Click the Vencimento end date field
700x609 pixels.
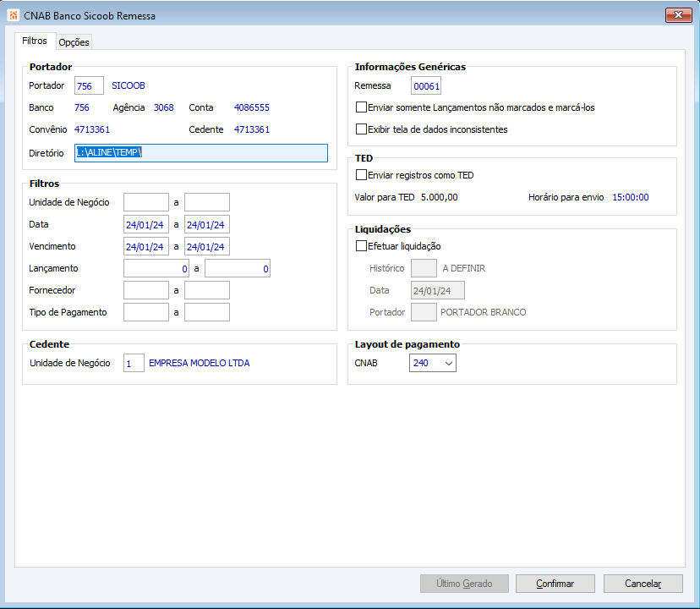point(207,246)
